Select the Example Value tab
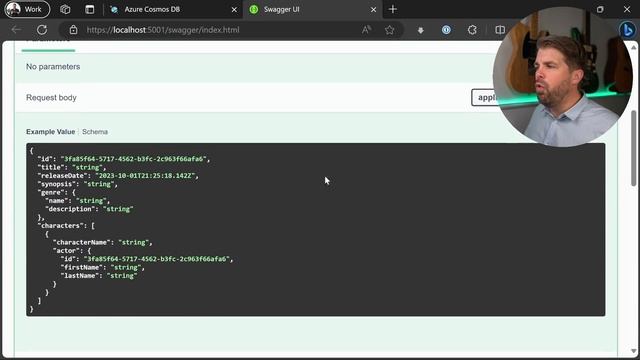Image resolution: width=640 pixels, height=360 pixels. 51,132
